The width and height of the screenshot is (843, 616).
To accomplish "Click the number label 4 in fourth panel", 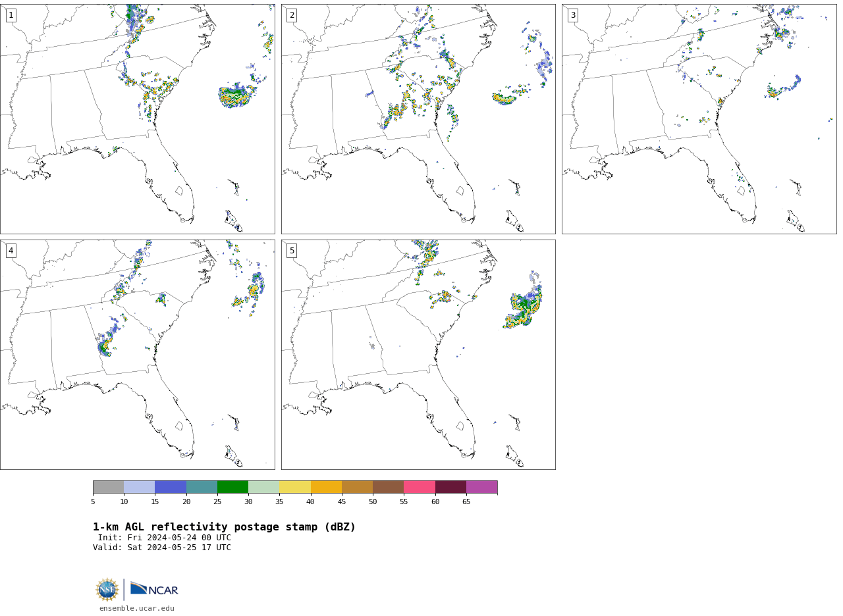I will point(11,251).
